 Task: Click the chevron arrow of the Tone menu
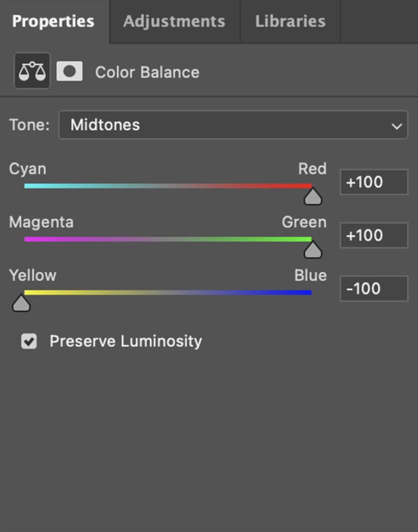397,126
